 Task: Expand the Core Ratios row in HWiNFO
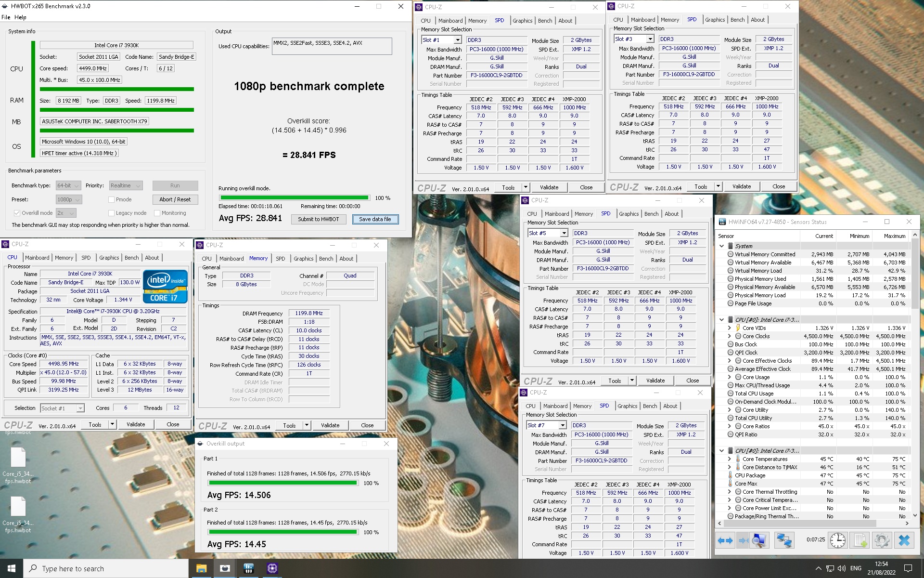(729, 426)
